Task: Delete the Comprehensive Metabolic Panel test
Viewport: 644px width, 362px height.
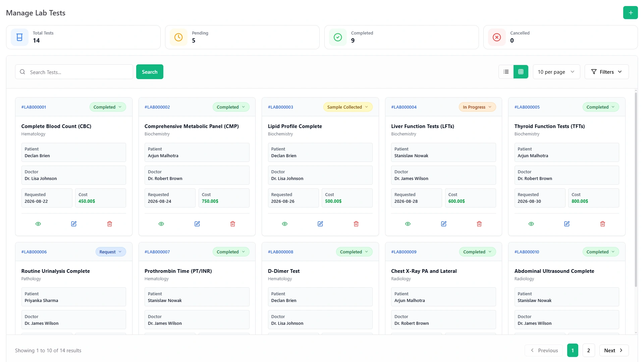Action: (233, 224)
